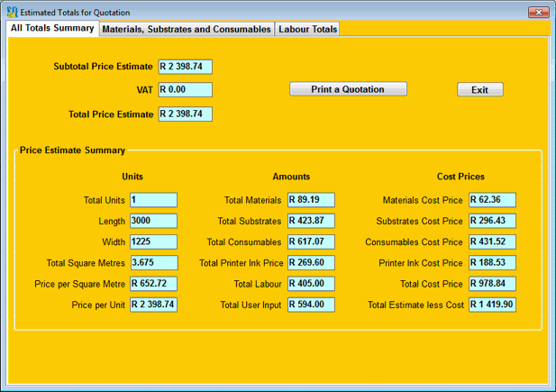Viewport: 556px width, 392px height.
Task: Click the Price per Square Metre field
Action: (x=153, y=284)
